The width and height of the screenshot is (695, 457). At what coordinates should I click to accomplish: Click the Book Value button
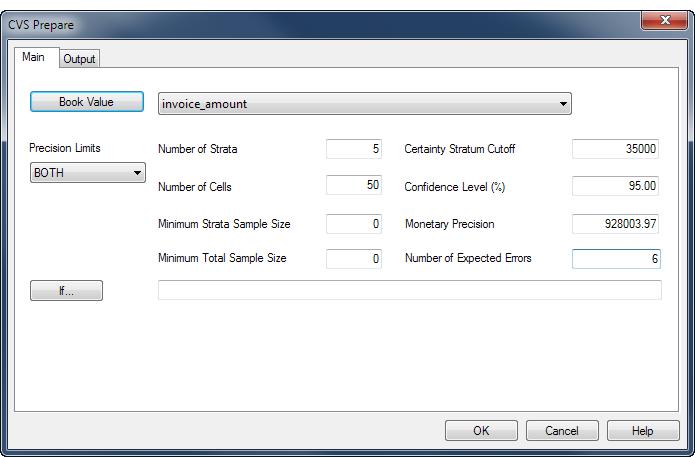[x=87, y=102]
